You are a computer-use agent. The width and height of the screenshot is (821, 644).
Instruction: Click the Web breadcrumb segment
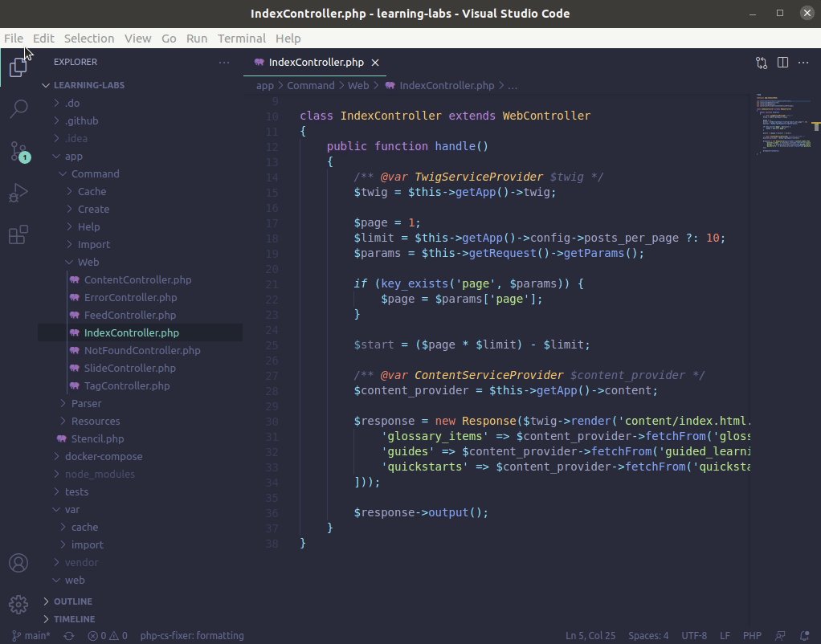(358, 86)
